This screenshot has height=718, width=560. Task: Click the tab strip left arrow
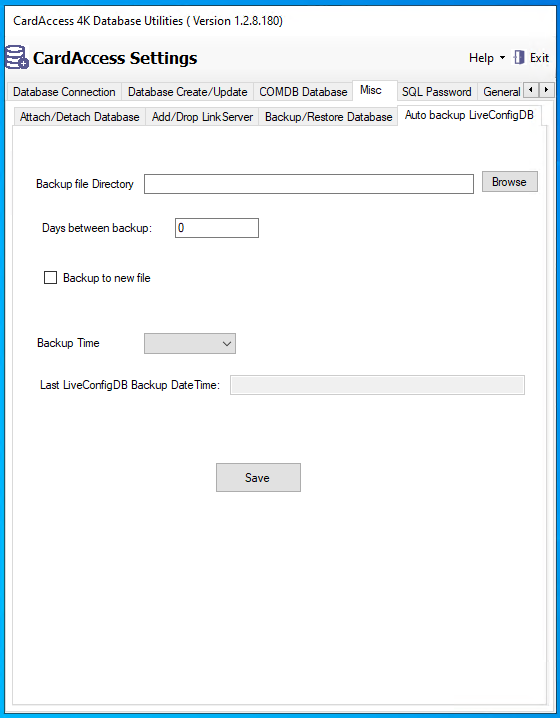tap(531, 90)
